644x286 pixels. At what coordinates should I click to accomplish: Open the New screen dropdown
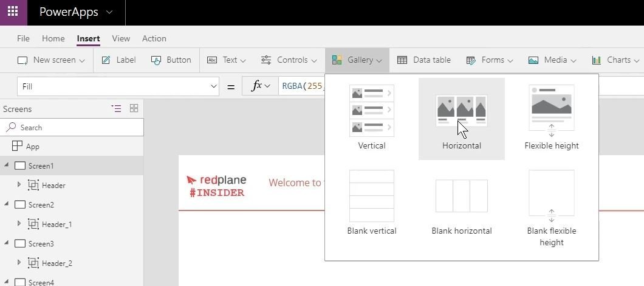point(51,60)
